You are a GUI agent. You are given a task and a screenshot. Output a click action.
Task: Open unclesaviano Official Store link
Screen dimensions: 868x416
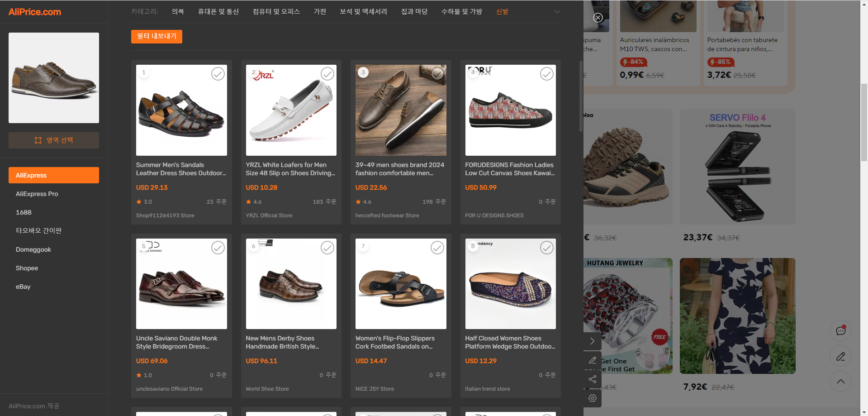169,389
